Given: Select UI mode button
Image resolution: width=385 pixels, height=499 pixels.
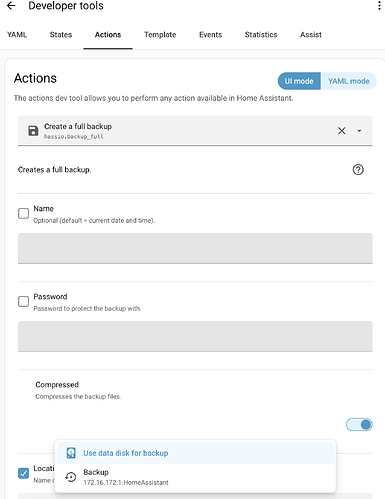Looking at the screenshot, I should click(299, 81).
